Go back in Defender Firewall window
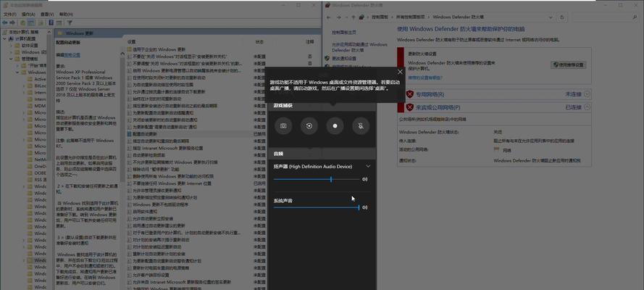 [x=328, y=17]
